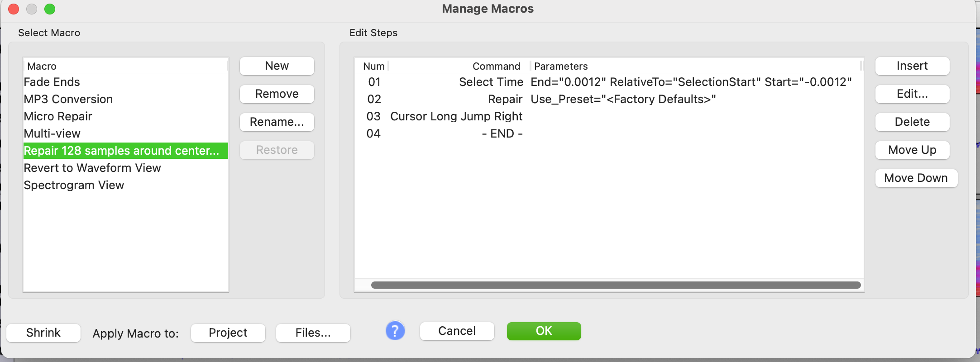
Task: Select step 01 Select Time command
Action: click(491, 82)
